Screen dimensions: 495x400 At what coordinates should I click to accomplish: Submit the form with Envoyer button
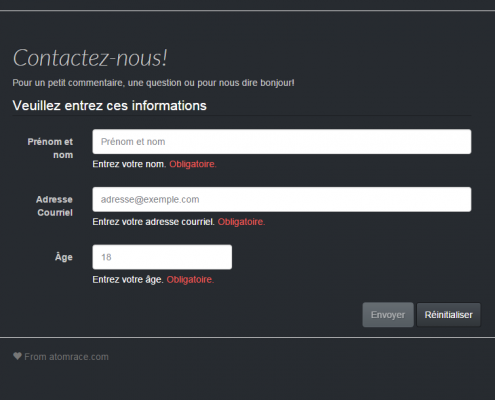tap(388, 315)
